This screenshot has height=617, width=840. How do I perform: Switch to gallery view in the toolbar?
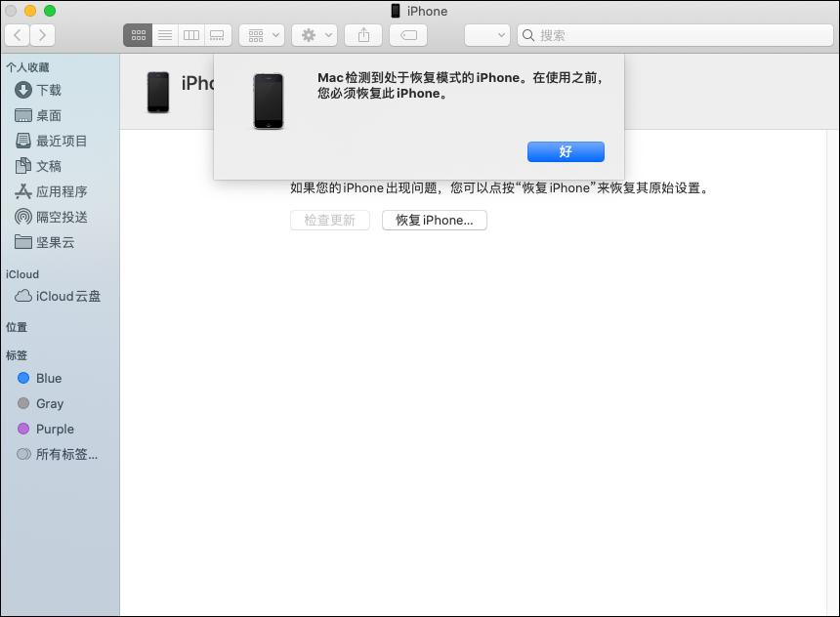pyautogui.click(x=217, y=35)
